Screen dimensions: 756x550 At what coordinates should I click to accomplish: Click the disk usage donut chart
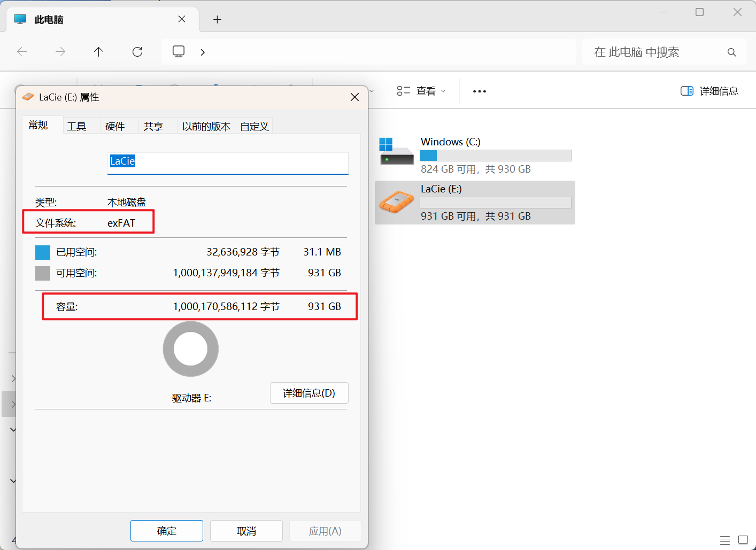coord(191,349)
